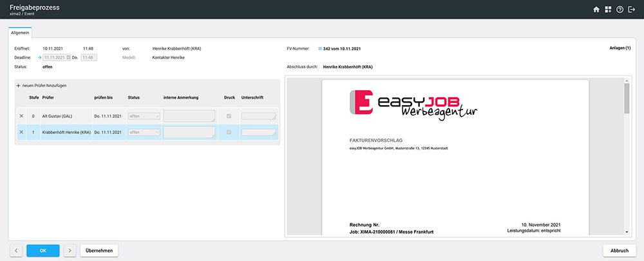Click Job: XIMA-210000081 / Messe Frankfurt text
The image size is (644, 261).
[x=392, y=232]
